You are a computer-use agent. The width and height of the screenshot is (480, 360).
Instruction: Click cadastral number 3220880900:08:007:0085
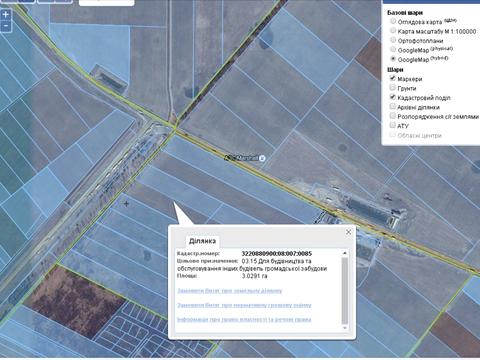277,254
